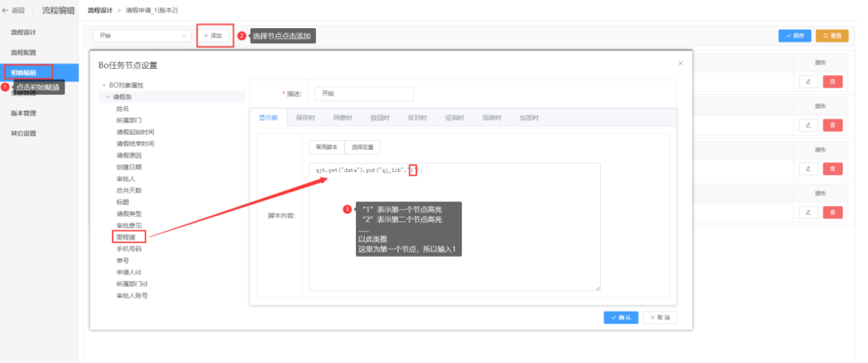Select 审批人 in the attribute tree
868x363 pixels.
[x=126, y=179]
